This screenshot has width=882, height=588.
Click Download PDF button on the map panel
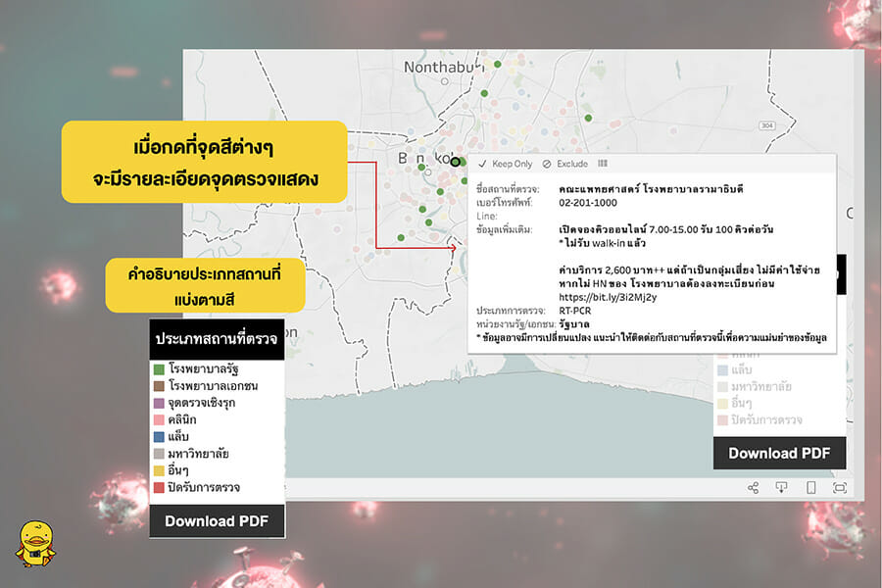pos(779,453)
